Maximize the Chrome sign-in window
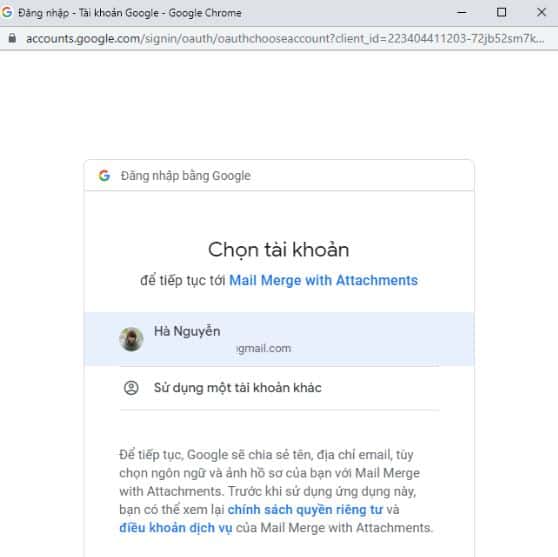The height and width of the screenshot is (557, 558). (501, 12)
